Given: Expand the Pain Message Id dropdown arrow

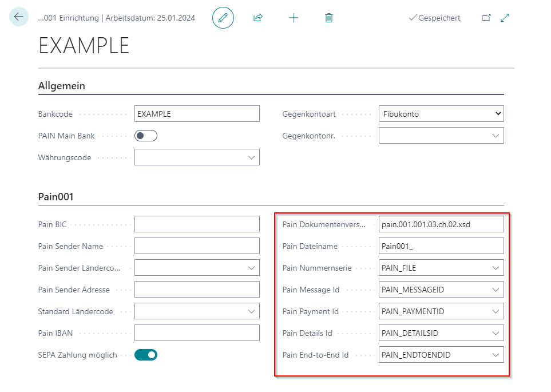Looking at the screenshot, I should [x=495, y=290].
